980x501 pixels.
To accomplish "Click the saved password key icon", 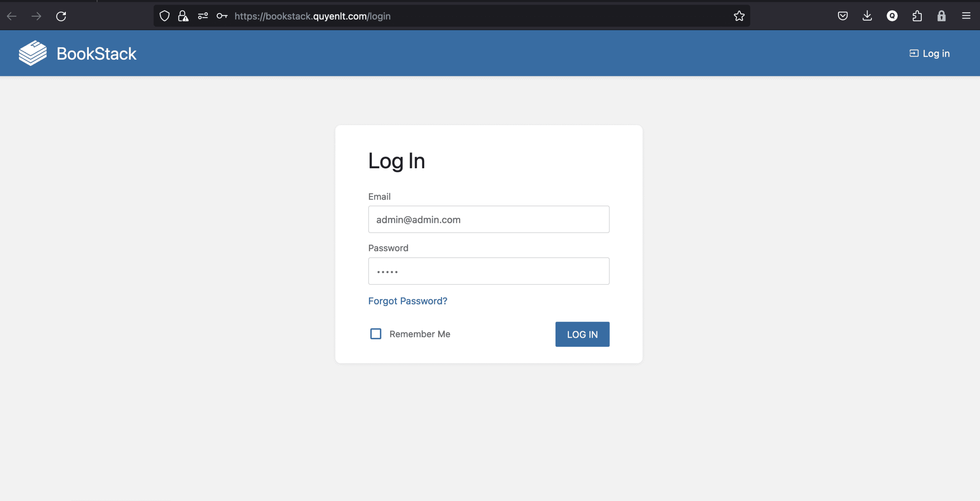I will point(222,16).
